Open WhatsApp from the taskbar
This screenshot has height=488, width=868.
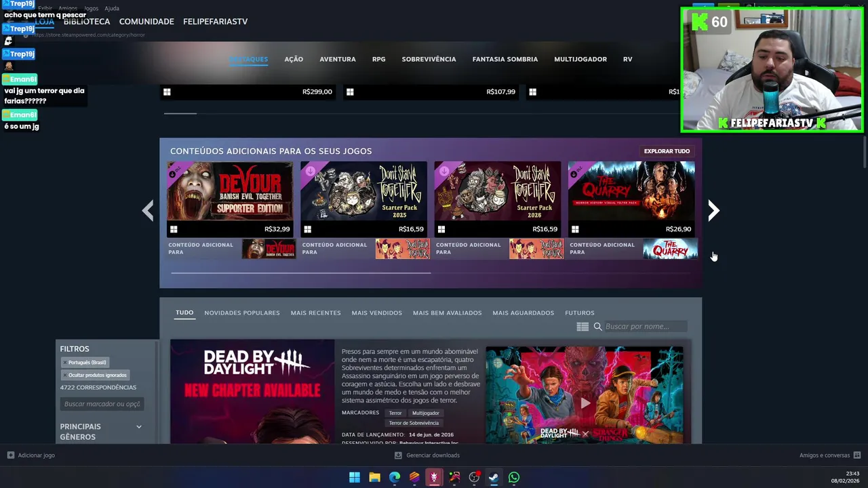click(514, 478)
